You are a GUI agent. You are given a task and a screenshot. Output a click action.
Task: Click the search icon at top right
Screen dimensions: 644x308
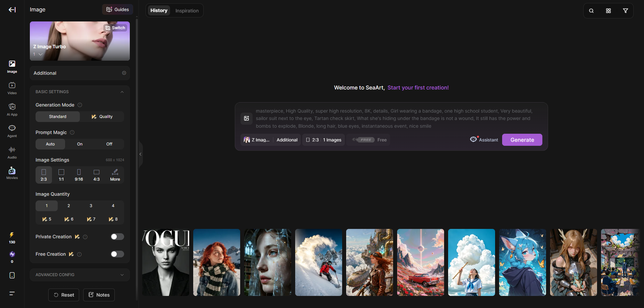(591, 11)
